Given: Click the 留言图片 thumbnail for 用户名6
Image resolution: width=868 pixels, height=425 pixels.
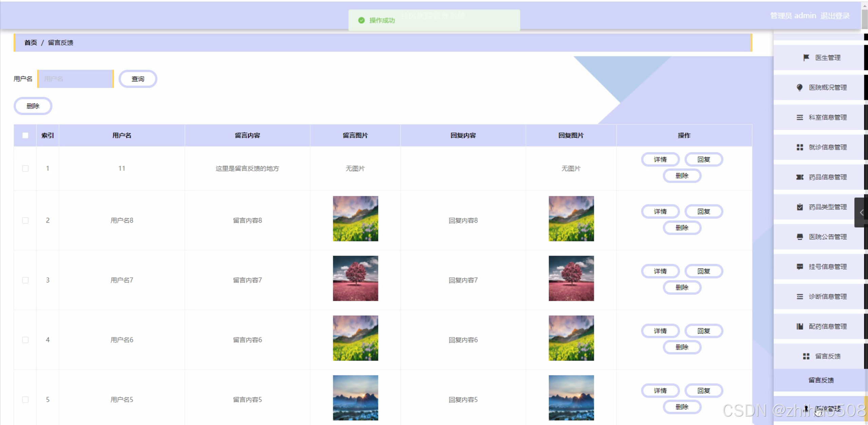Looking at the screenshot, I should (355, 338).
